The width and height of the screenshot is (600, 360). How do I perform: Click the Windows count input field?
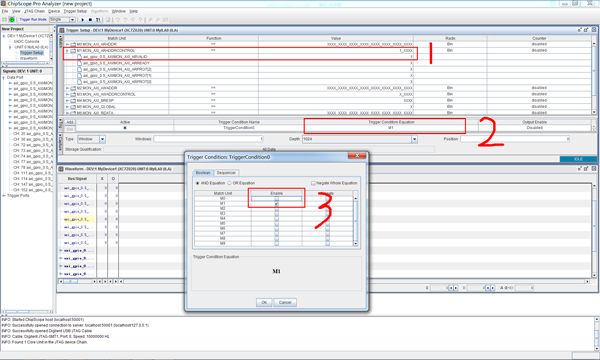click(209, 139)
